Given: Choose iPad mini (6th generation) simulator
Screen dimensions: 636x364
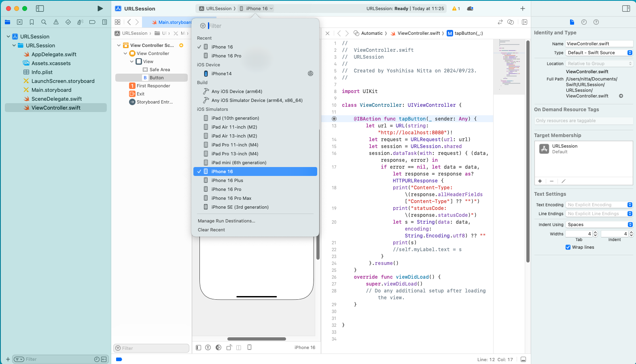Looking at the screenshot, I should coord(239,163).
